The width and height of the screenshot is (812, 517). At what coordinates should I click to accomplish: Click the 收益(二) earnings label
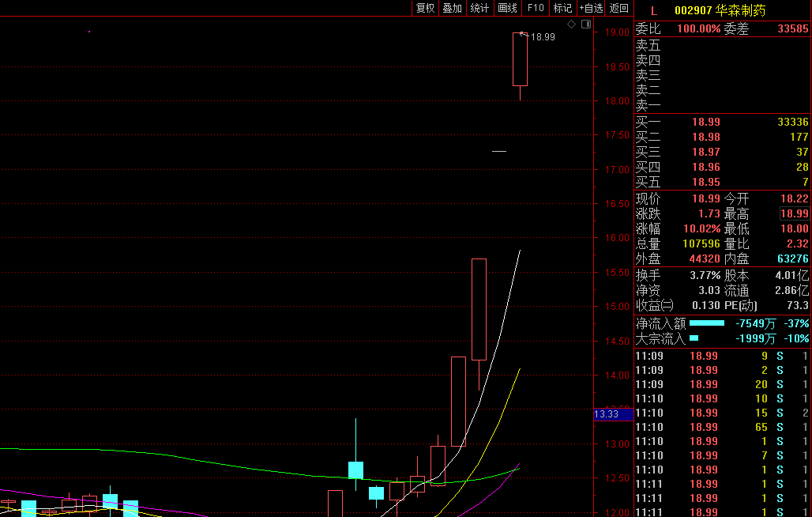point(655,305)
